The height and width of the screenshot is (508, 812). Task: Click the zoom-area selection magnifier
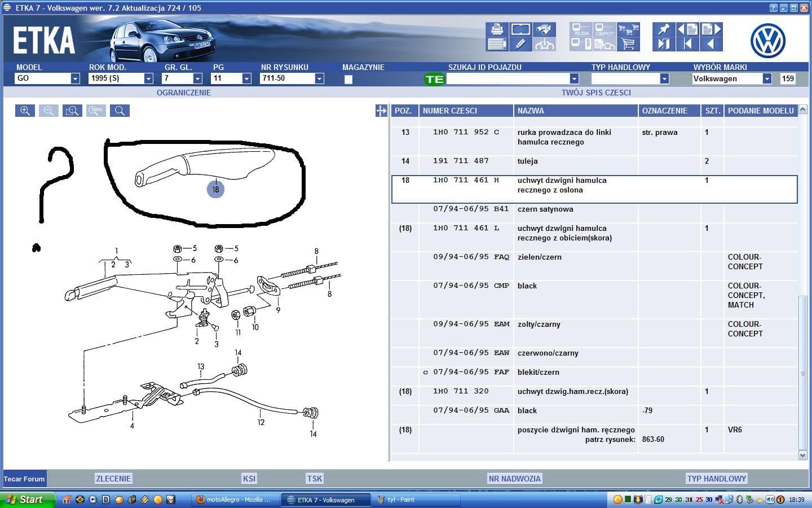[72, 111]
